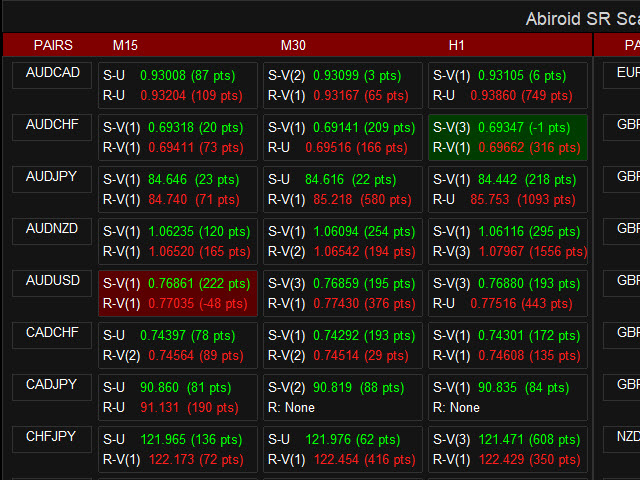Click the PAIRS column header

pos(52,45)
